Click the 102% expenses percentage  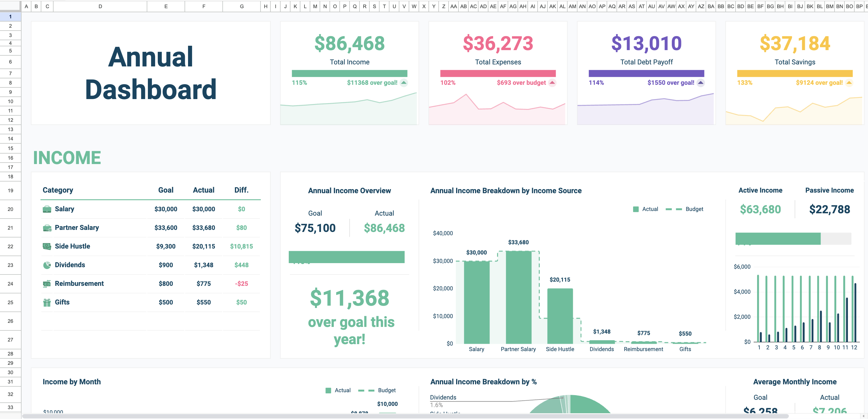[447, 83]
